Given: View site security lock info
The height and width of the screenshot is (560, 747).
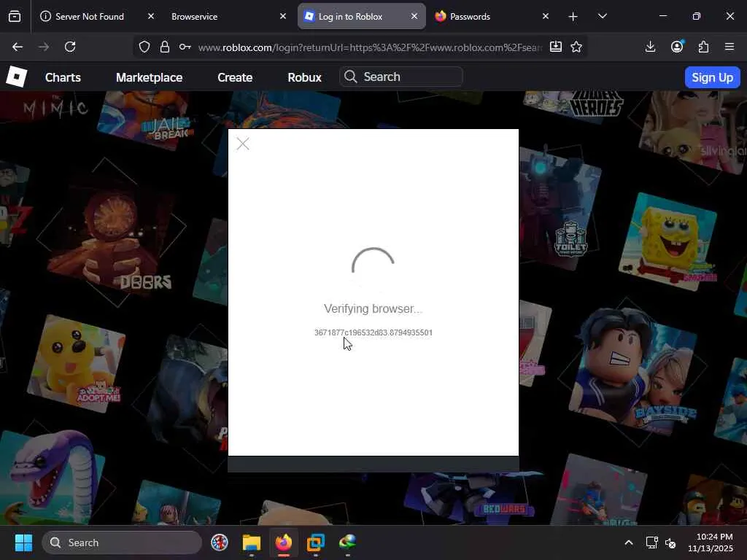Looking at the screenshot, I should [x=165, y=47].
